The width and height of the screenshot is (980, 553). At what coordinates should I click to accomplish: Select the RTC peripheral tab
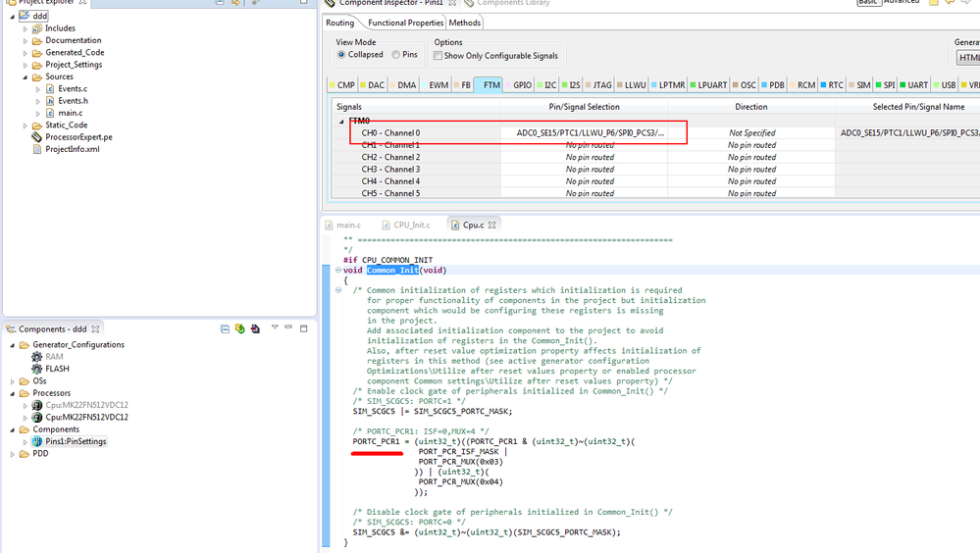832,85
